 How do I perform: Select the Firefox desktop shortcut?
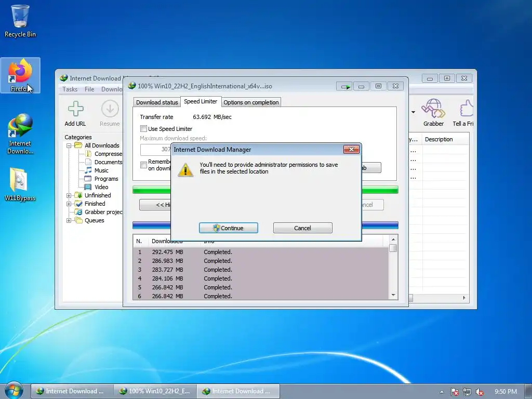click(x=20, y=75)
